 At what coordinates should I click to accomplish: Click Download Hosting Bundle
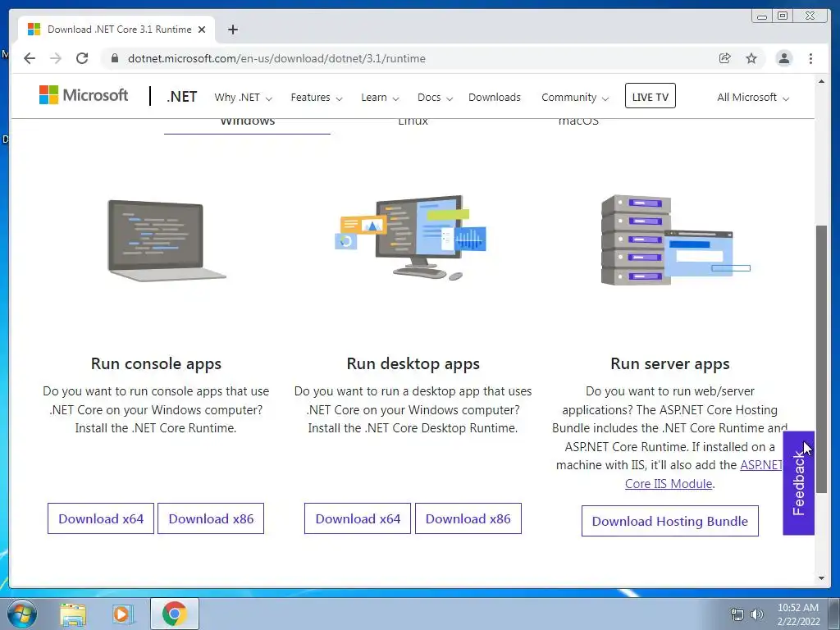[x=670, y=521]
